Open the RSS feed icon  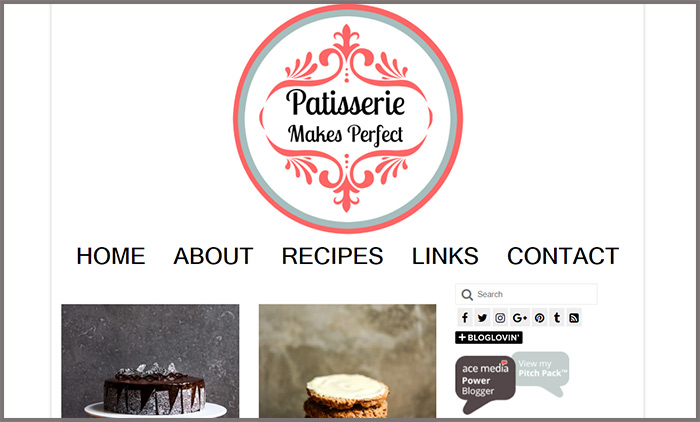click(574, 318)
